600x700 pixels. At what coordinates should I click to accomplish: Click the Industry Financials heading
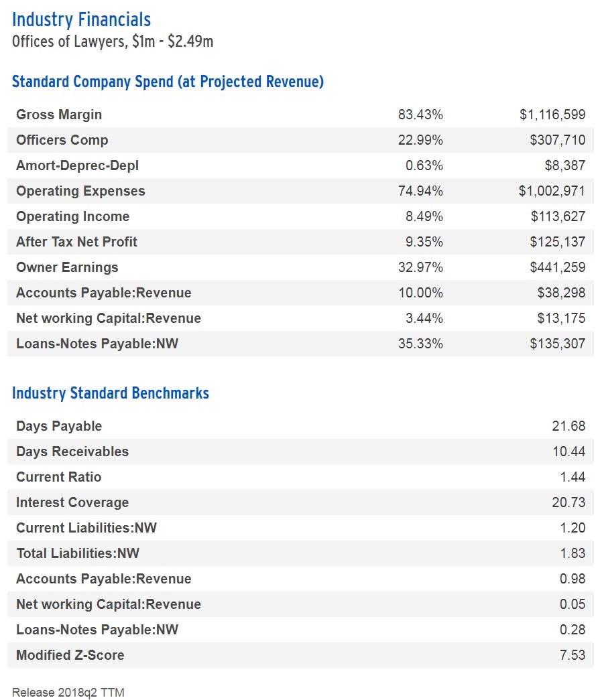pos(81,19)
